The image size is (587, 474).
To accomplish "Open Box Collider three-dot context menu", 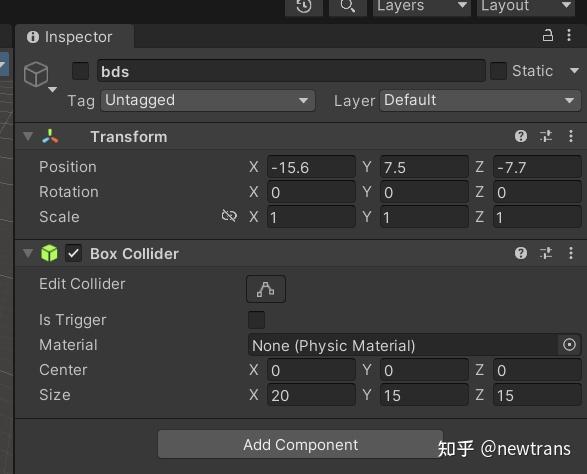I will pyautogui.click(x=571, y=253).
